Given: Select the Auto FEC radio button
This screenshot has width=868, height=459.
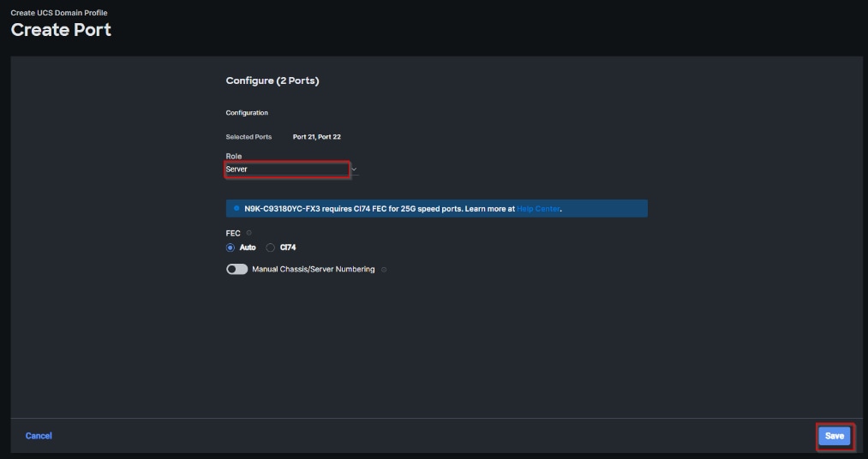Looking at the screenshot, I should 230,247.
